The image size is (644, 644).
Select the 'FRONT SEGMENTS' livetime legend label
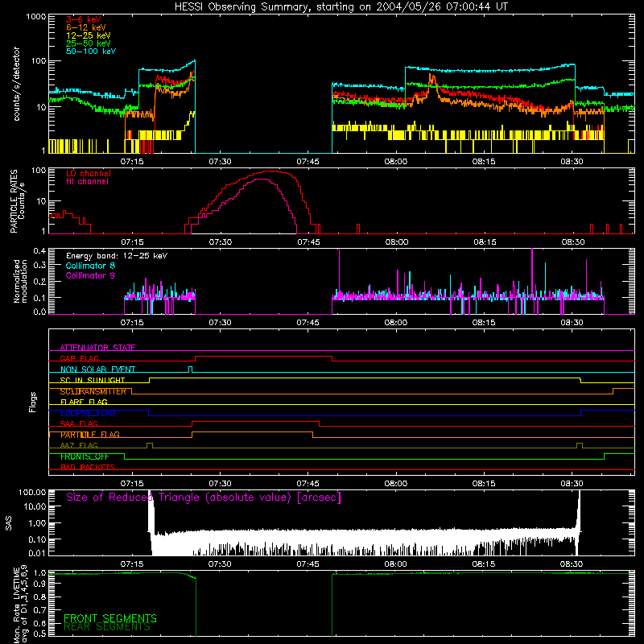[x=110, y=618]
